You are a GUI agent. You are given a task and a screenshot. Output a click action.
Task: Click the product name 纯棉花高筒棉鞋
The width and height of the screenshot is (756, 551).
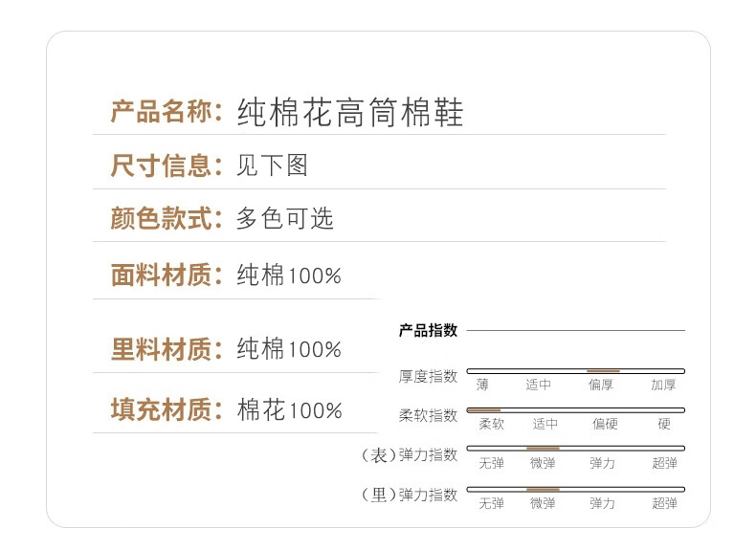point(350,113)
